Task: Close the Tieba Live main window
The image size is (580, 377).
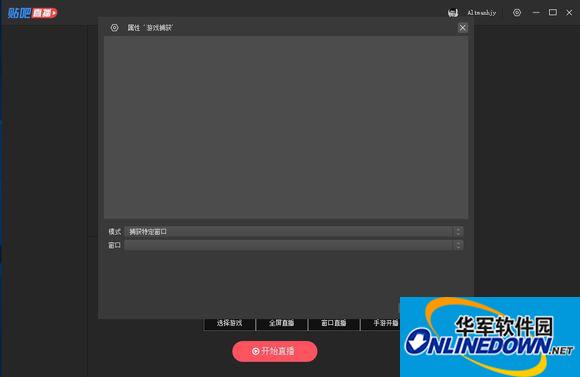Action: 569,13
